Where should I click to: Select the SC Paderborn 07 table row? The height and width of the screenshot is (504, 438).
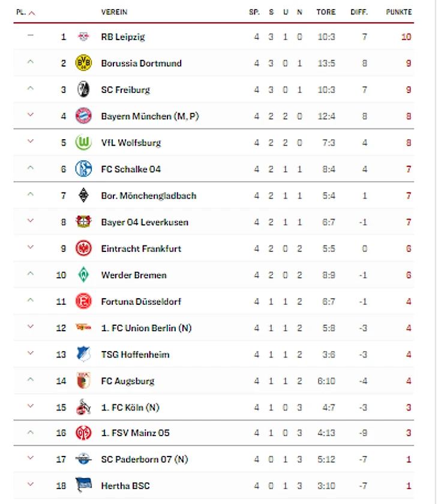click(x=214, y=459)
